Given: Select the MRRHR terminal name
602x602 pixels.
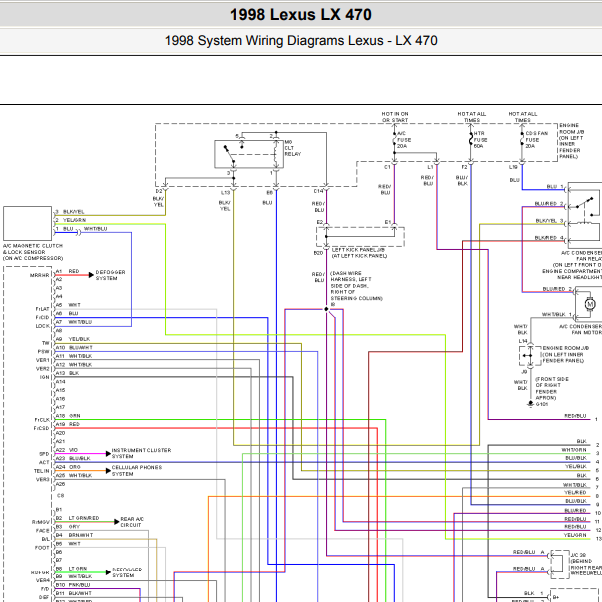Looking at the screenshot, I should (40, 275).
